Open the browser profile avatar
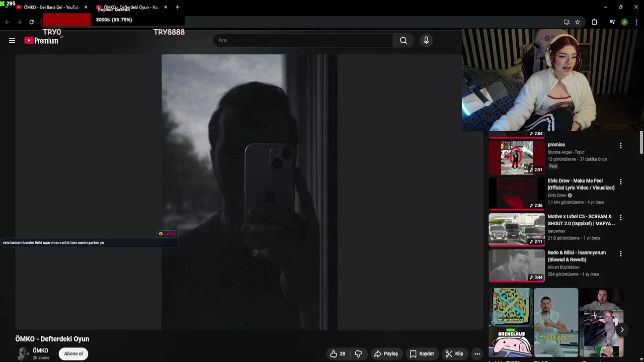Viewport: 644px width, 362px height. (624, 22)
